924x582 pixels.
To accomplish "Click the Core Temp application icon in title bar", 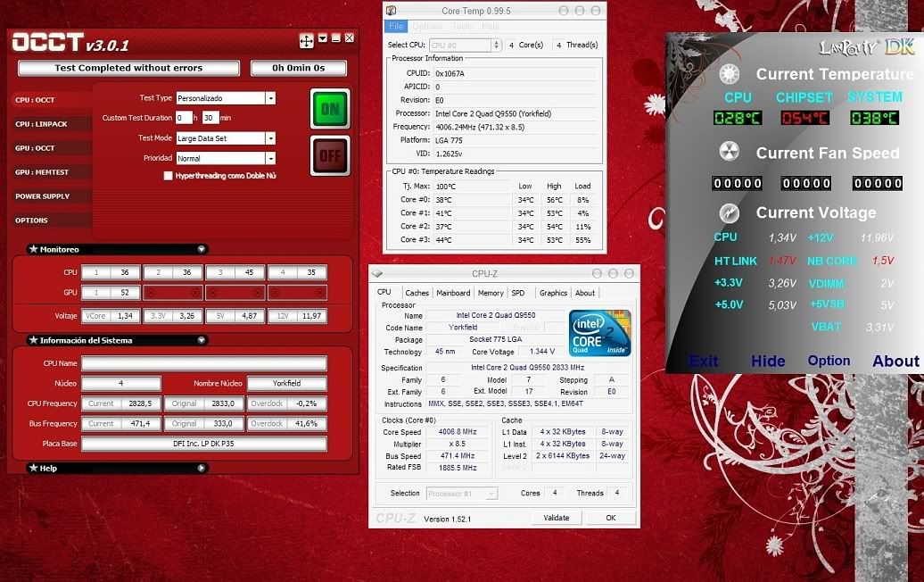I will click(x=392, y=11).
